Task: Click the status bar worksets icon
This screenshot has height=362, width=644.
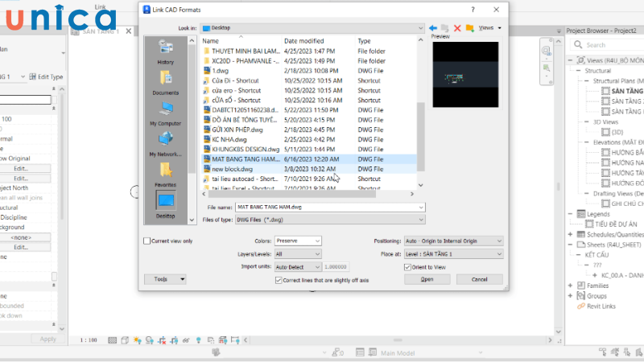Action: pyautogui.click(x=216, y=352)
